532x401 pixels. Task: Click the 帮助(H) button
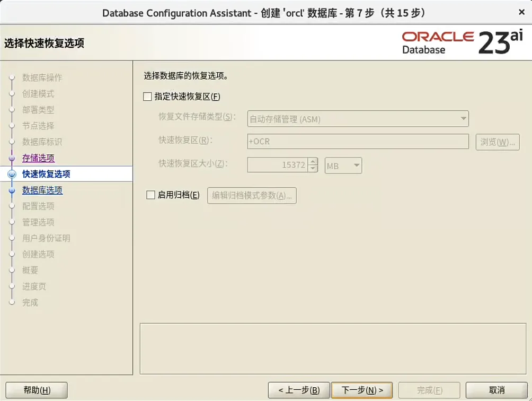click(36, 389)
